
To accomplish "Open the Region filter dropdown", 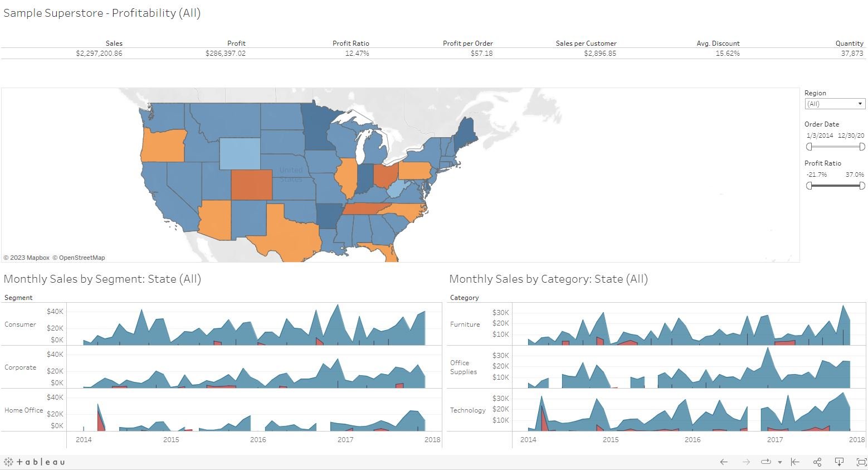I will (x=835, y=104).
